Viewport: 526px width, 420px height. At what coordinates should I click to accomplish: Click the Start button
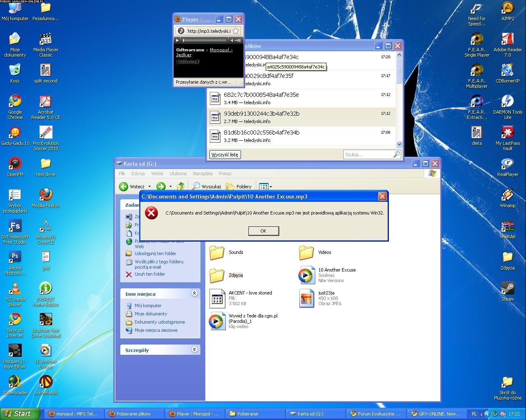pos(20,414)
